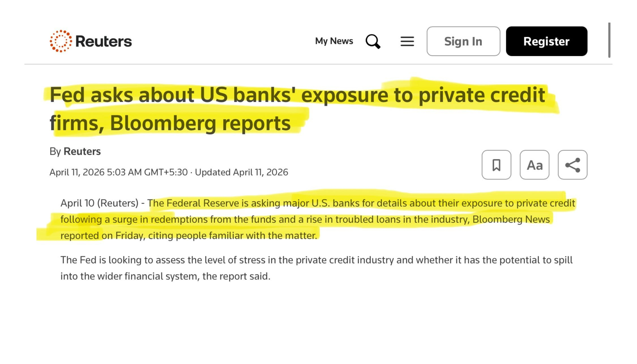Screen dimensions: 637x364
Task: Open the search magnifier icon
Action: tap(373, 41)
